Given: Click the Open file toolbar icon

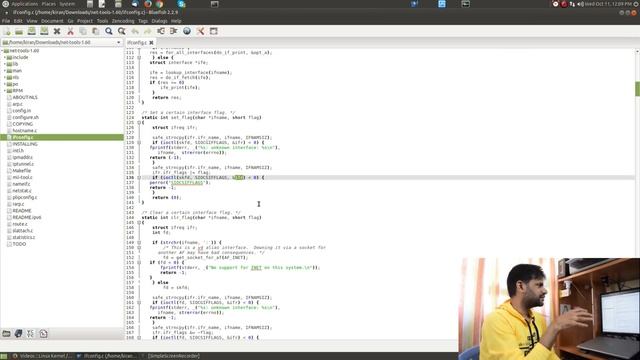Looking at the screenshot, I should click(19, 31).
